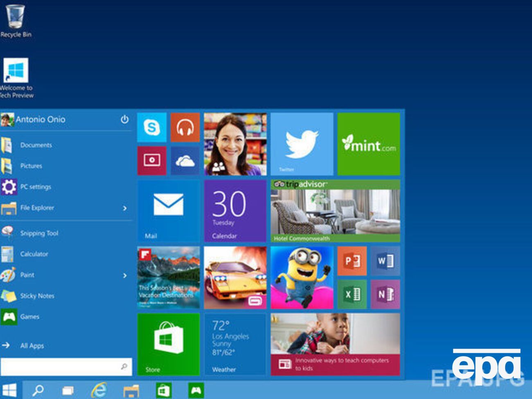Open the Flipboard vacation destinations tile

(169, 277)
